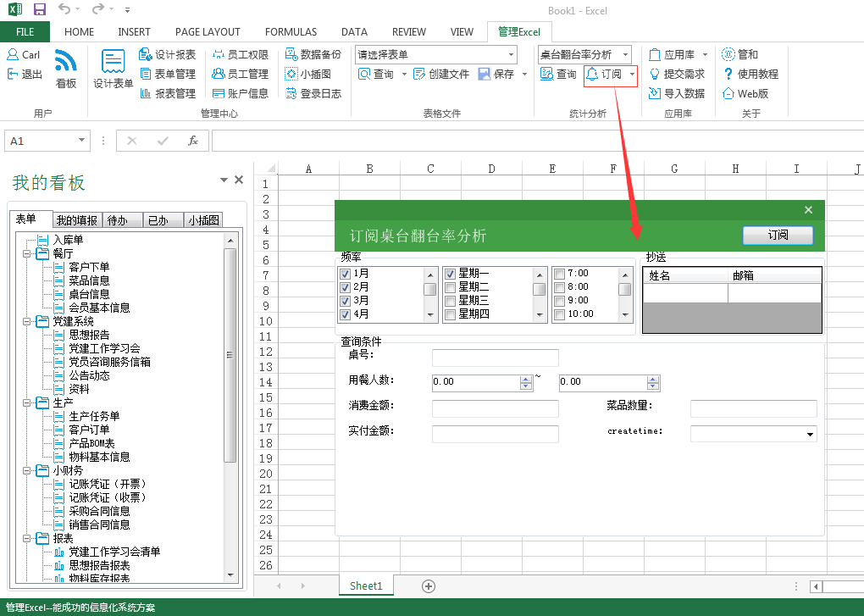Screen dimensions: 864x616
Task: Click the Insert Function fx button
Action: tap(193, 141)
